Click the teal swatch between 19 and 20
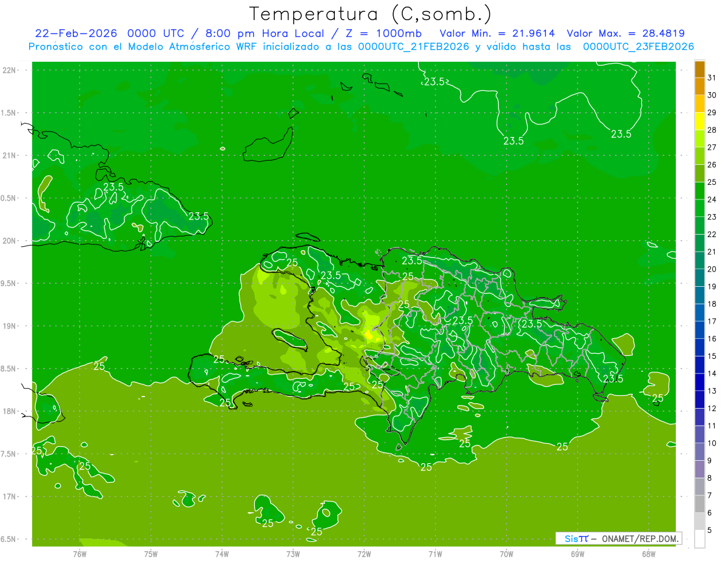Screen dimensions: 728x562 tap(699, 278)
